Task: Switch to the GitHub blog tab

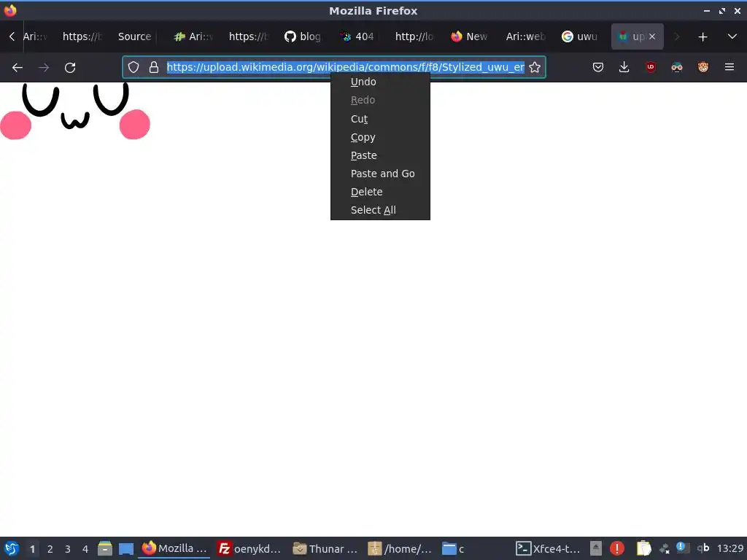Action: click(303, 36)
